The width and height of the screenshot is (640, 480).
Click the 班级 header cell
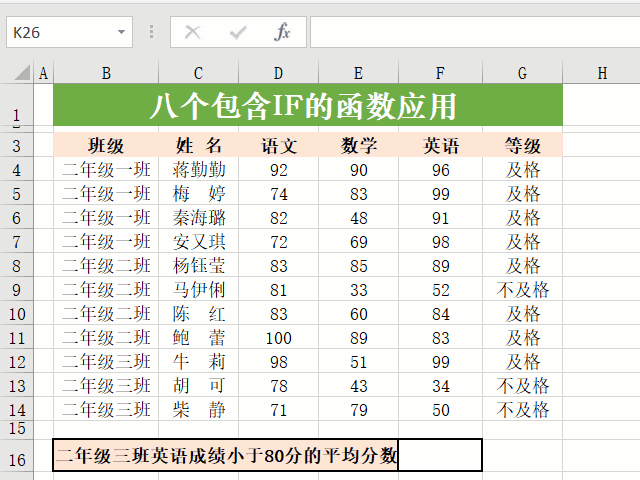[x=106, y=145]
